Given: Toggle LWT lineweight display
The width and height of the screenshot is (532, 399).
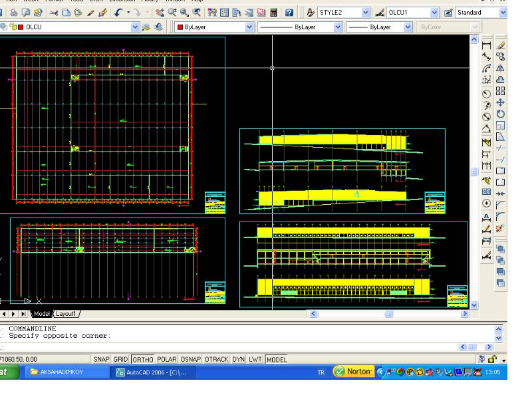Looking at the screenshot, I should click(255, 359).
